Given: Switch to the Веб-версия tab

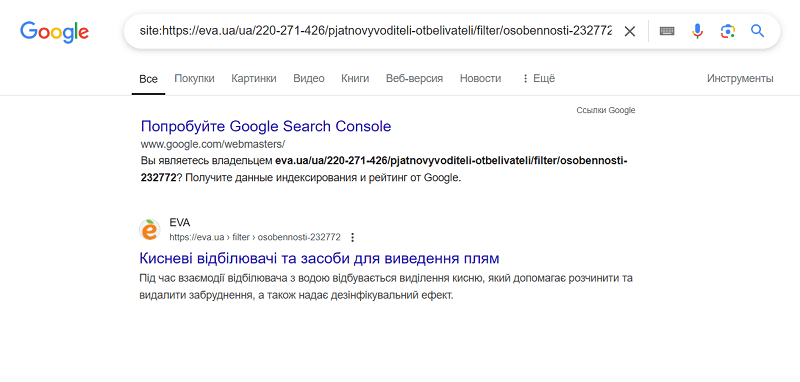Looking at the screenshot, I should [414, 79].
